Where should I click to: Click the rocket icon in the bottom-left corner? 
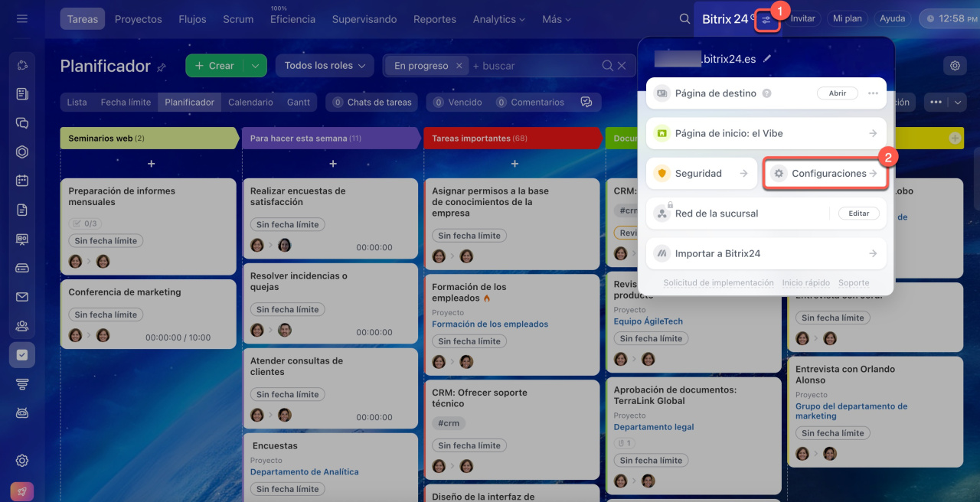(x=22, y=491)
